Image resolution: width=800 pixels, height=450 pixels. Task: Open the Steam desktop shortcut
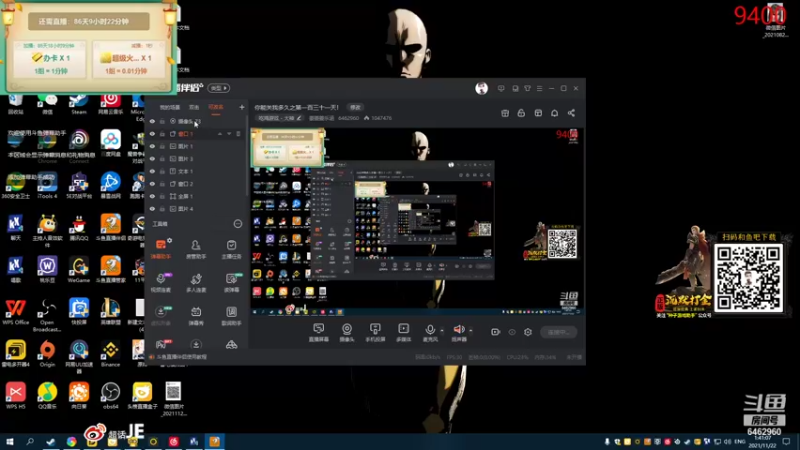point(79,104)
